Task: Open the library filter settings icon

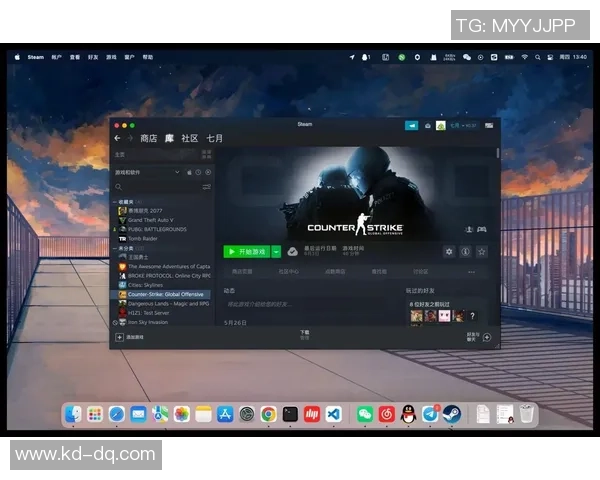Action: [207, 187]
